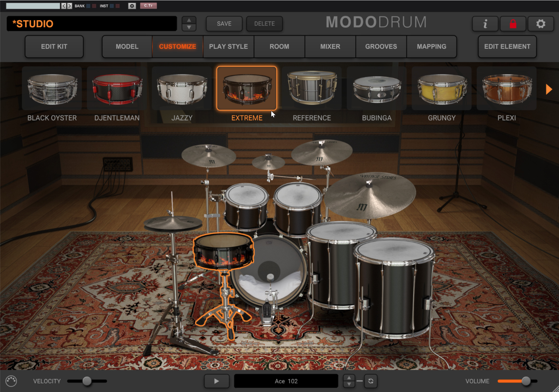Adjust the VELOCITY slider knob
Viewport: 559px width, 392px height.
tap(87, 381)
